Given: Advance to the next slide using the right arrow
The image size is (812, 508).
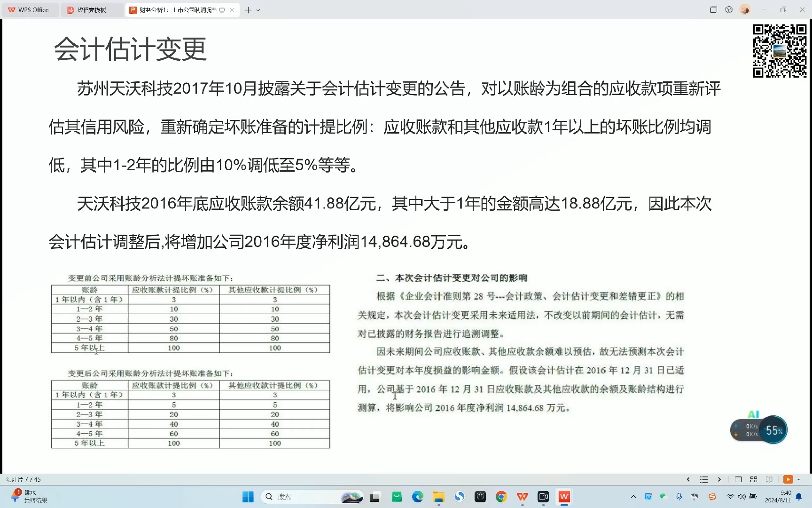Looking at the screenshot, I should click(719, 479).
